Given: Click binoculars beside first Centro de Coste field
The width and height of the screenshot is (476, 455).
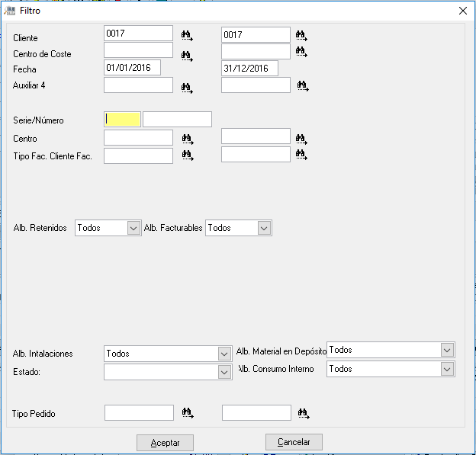Looking at the screenshot, I should pos(187,56).
